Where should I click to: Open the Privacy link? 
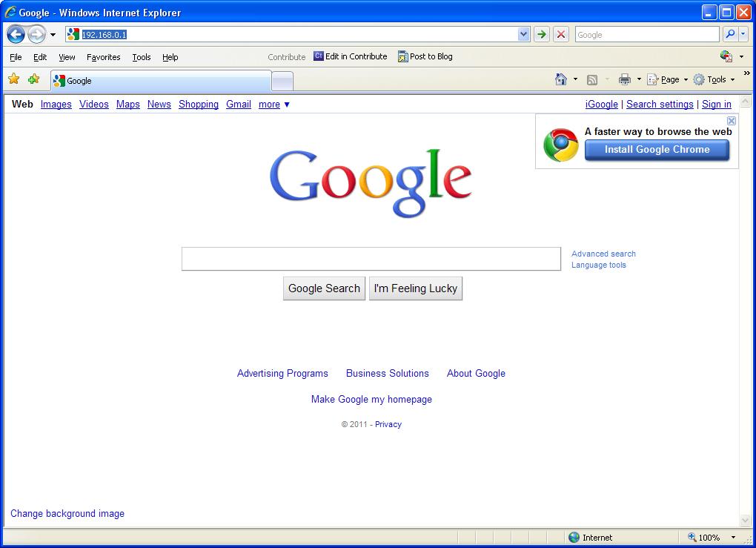point(388,424)
